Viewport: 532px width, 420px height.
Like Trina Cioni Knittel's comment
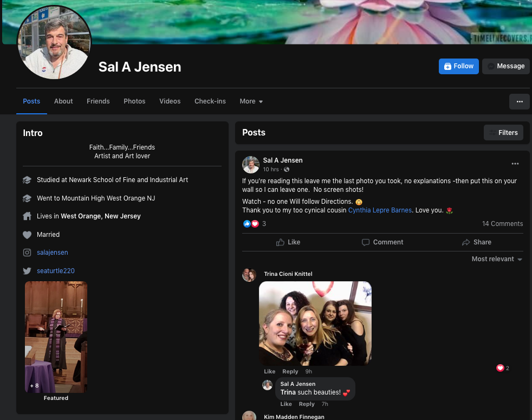coord(270,371)
